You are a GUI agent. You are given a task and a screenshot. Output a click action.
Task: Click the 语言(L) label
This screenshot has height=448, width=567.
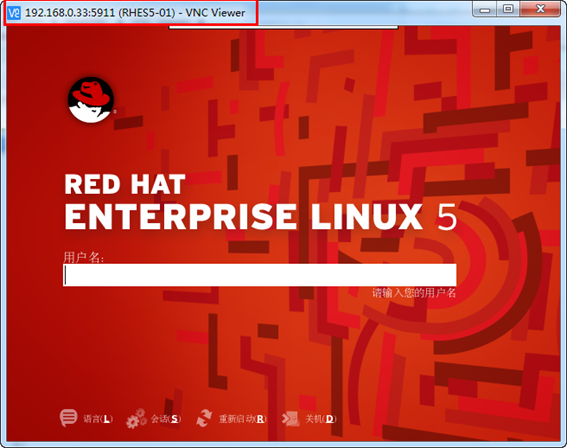pos(98,419)
